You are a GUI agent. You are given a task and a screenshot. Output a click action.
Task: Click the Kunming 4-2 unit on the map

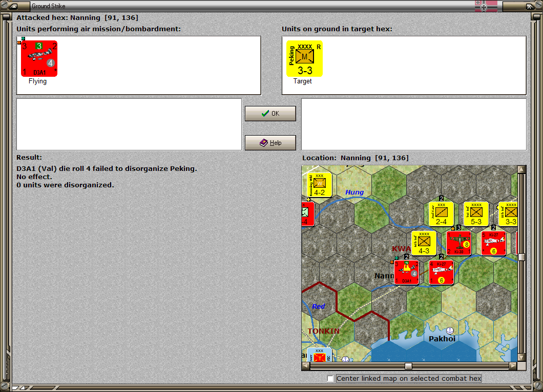tap(319, 185)
